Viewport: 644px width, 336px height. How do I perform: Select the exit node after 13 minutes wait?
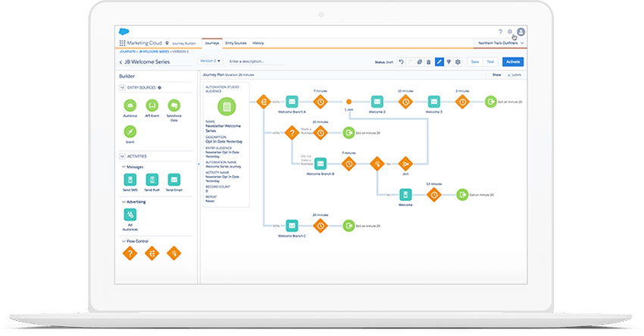coord(462,194)
